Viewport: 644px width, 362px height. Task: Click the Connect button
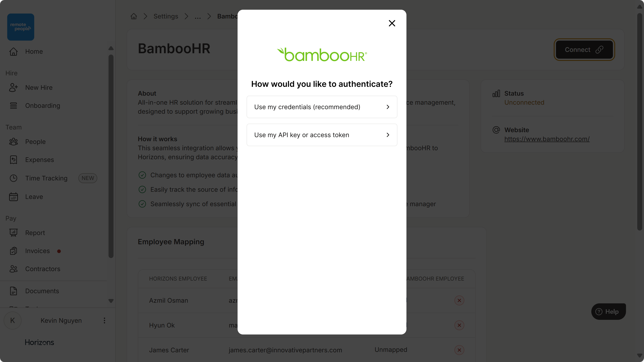(x=584, y=50)
